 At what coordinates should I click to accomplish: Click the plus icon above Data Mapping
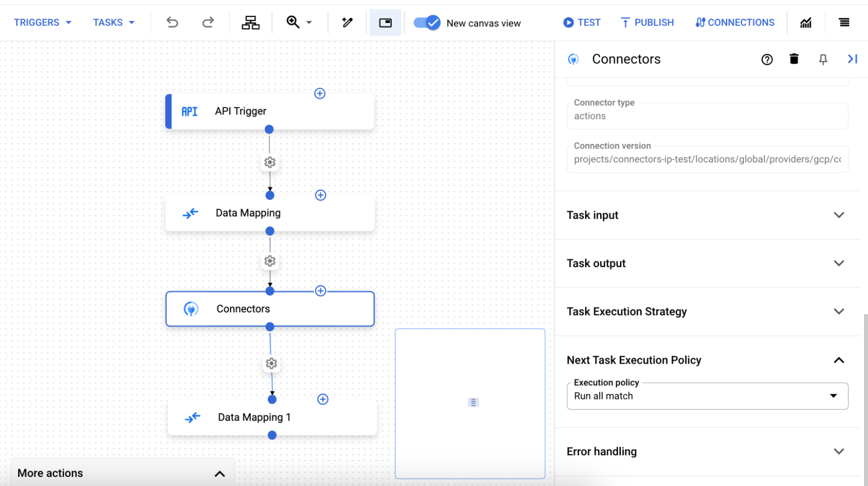[x=321, y=195]
